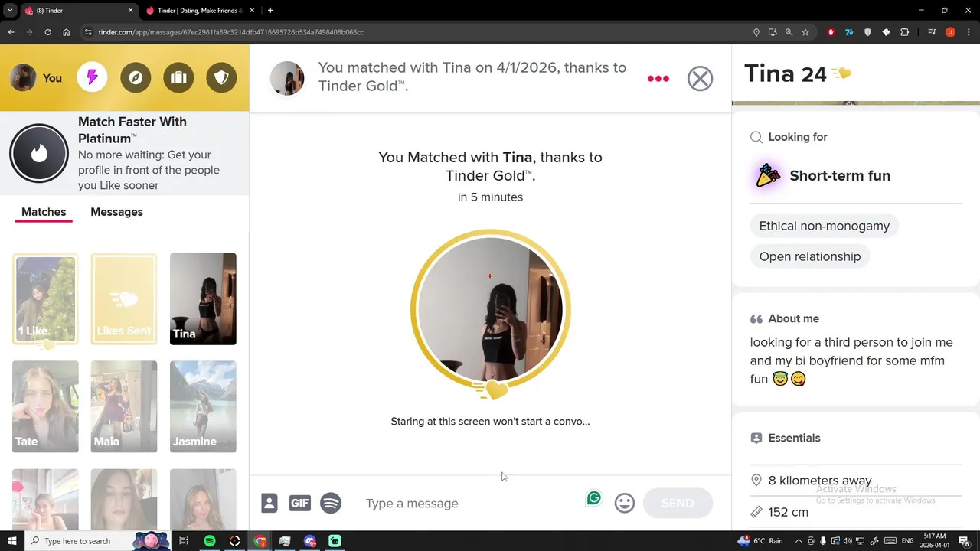Screen dimensions: 980x551
Task: Open the emoji picker
Action: click(625, 503)
